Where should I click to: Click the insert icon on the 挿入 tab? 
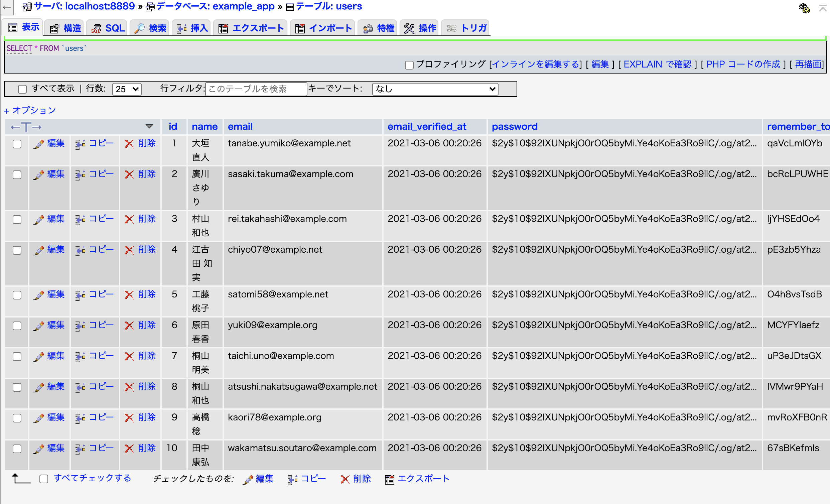pyautogui.click(x=181, y=28)
